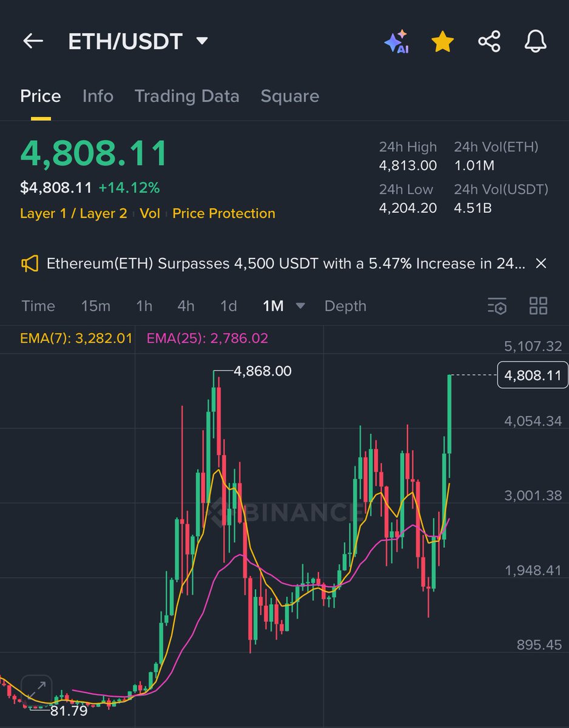Tap the EMA(7): 3,282.01 indicator label
The height and width of the screenshot is (728, 569).
tap(76, 339)
